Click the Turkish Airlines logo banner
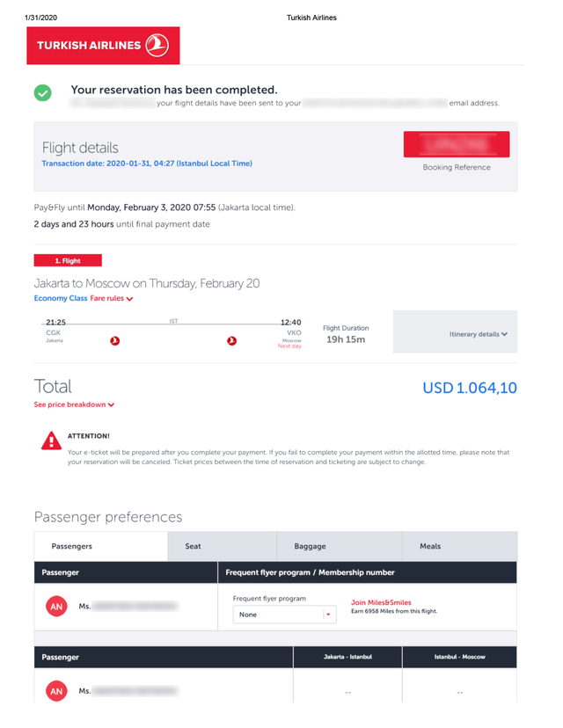This screenshot has width=563, height=728. (x=103, y=46)
